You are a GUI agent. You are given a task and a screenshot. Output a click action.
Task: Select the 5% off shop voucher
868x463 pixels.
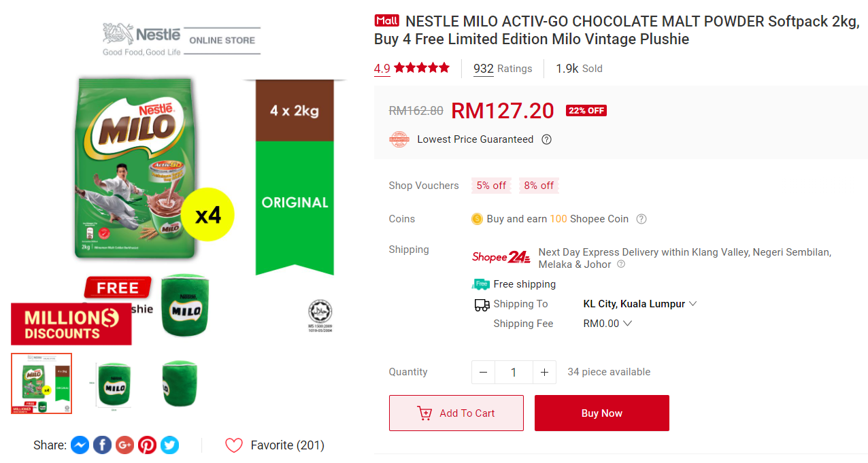pos(491,186)
